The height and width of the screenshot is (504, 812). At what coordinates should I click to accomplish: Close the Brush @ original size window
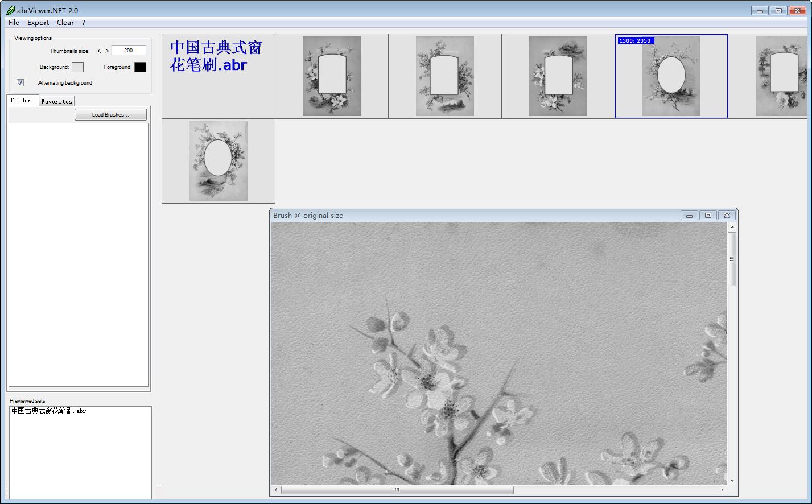point(727,216)
